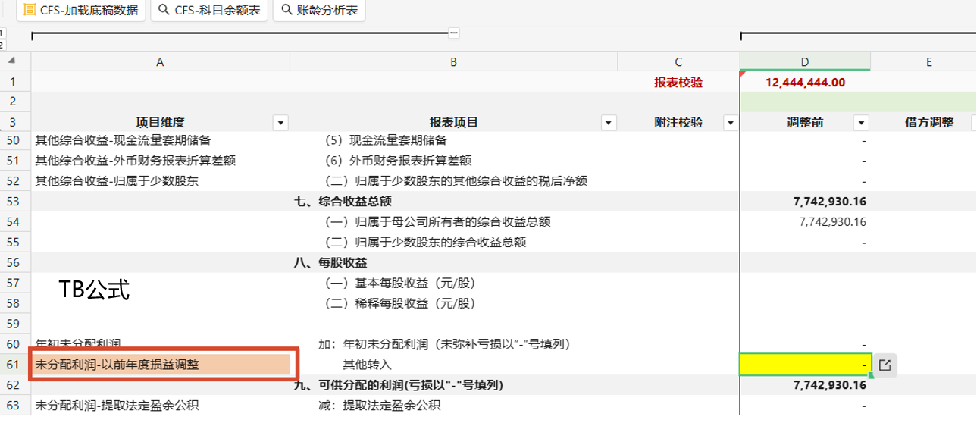The height and width of the screenshot is (423, 980).
Task: Click the 借方调整 header cell
Action: [x=929, y=123]
